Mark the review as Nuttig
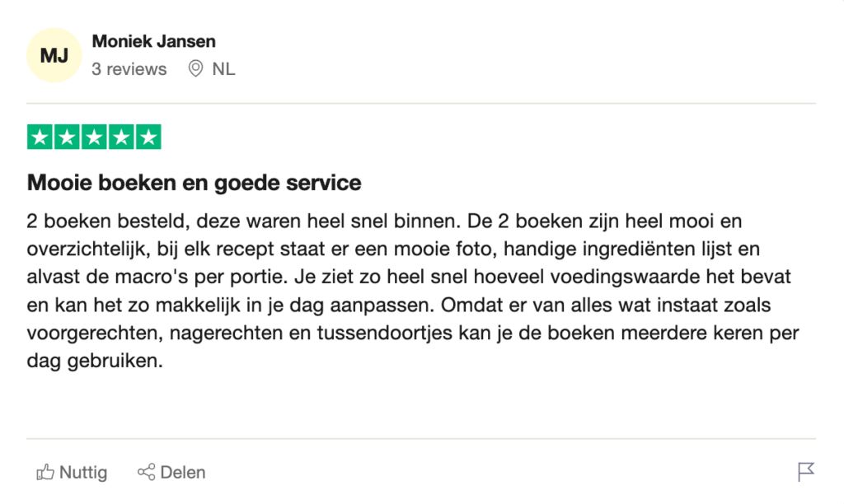Viewport: 844px width, 504px height. tap(82, 473)
